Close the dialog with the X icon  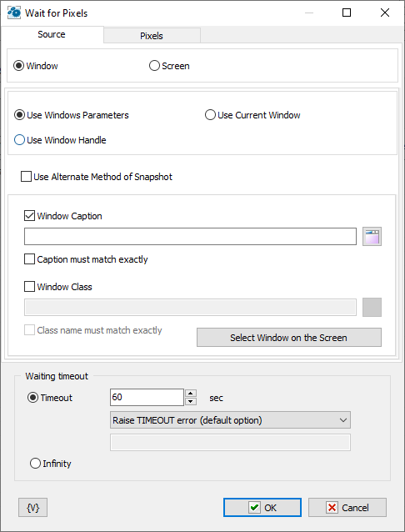385,13
